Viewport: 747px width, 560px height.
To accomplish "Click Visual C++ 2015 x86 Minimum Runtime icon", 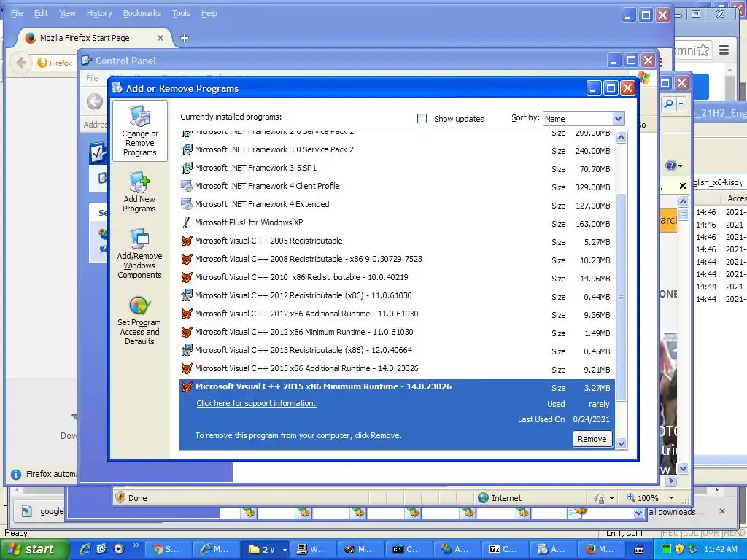I will [x=187, y=386].
